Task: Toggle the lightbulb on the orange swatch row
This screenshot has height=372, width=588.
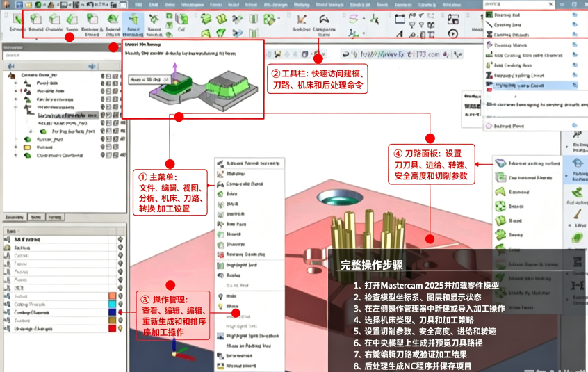Action: 120,296
